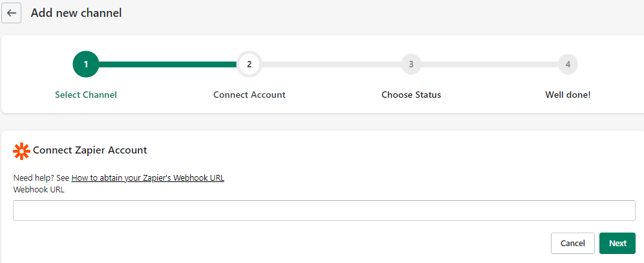Click gray progress bar between steps 2 and 3
This screenshot has height=263, width=644.
[x=332, y=64]
